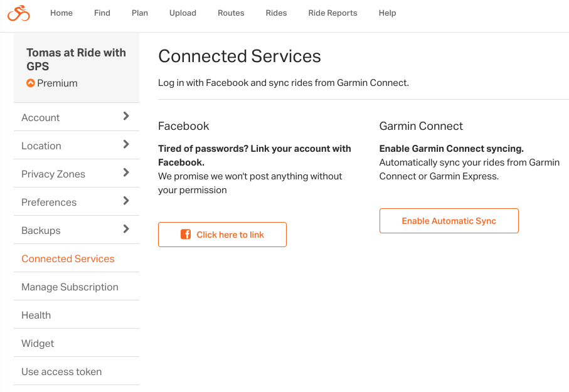Click 'Tired of passwords?' bold text

(254, 156)
